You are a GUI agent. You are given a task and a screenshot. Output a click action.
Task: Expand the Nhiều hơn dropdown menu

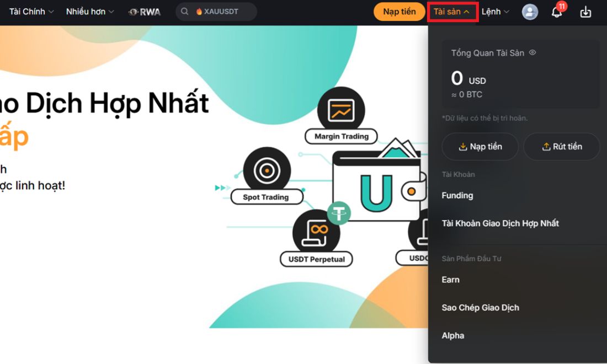[x=90, y=12]
